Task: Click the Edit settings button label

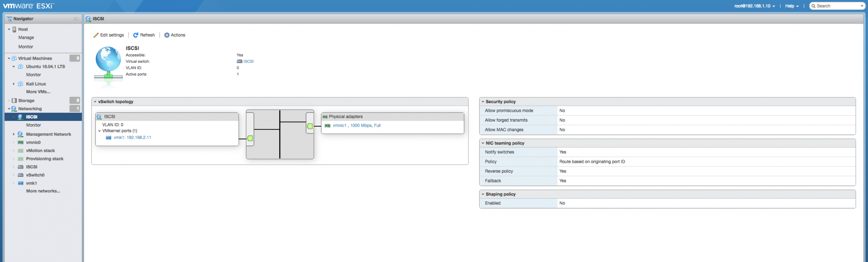Action: [x=112, y=35]
